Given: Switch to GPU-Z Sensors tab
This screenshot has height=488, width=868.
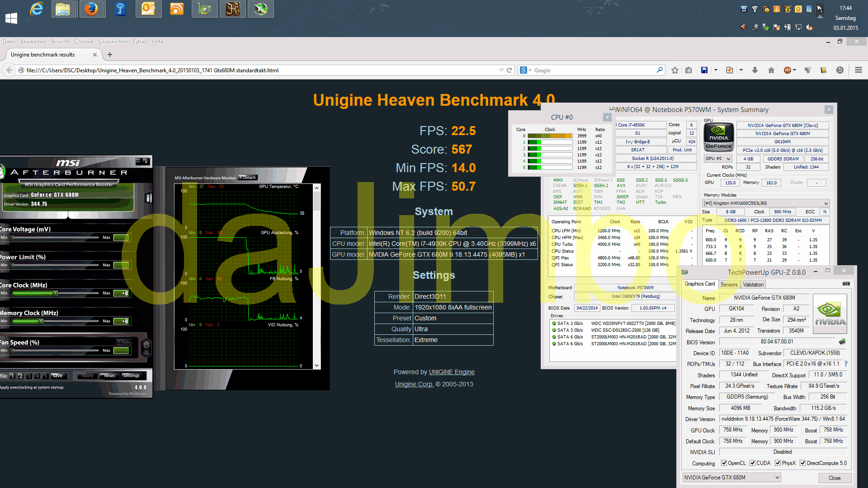Looking at the screenshot, I should [729, 285].
